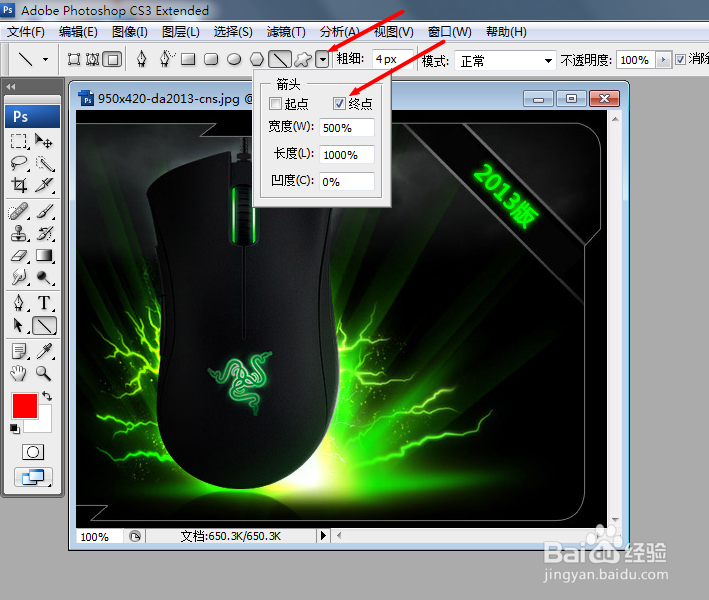Pick the Polygon shape tool
Screen dimensions: 709x600
(x=256, y=59)
